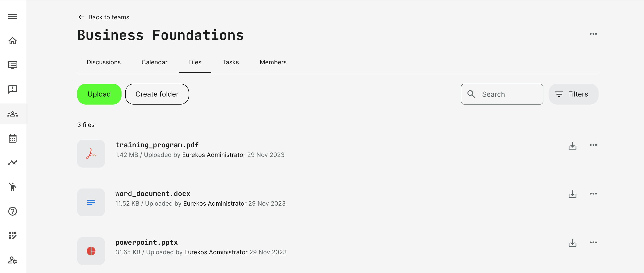Go back to teams

coord(103,17)
